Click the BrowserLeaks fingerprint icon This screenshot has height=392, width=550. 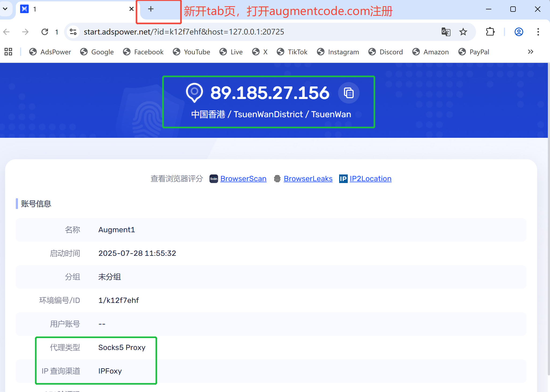pyautogui.click(x=277, y=179)
